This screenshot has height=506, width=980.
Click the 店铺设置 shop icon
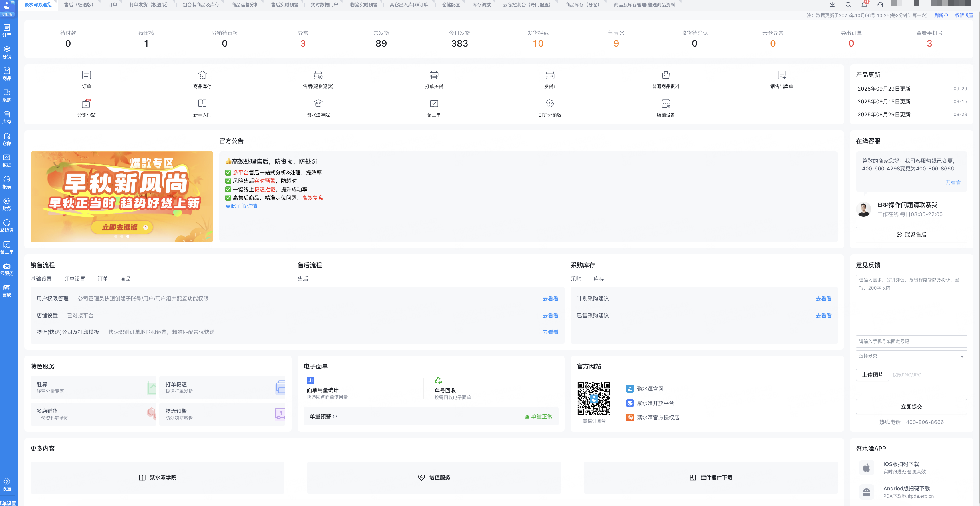coord(665,103)
